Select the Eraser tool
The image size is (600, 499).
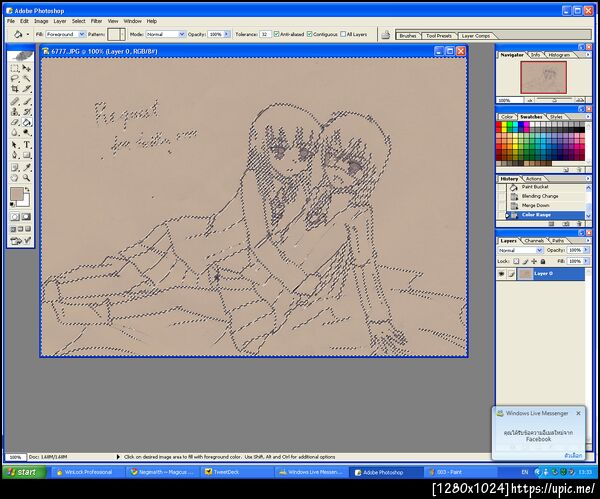coord(15,122)
